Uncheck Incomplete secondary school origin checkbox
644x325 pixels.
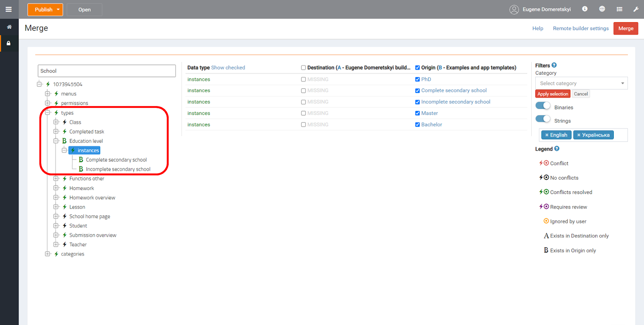(417, 102)
